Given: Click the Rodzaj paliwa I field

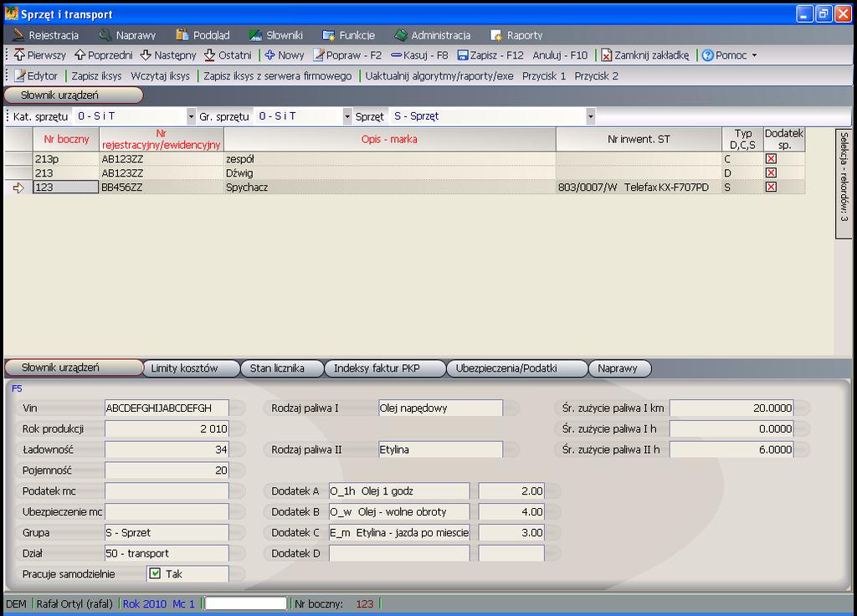Looking at the screenshot, I should coord(440,408).
